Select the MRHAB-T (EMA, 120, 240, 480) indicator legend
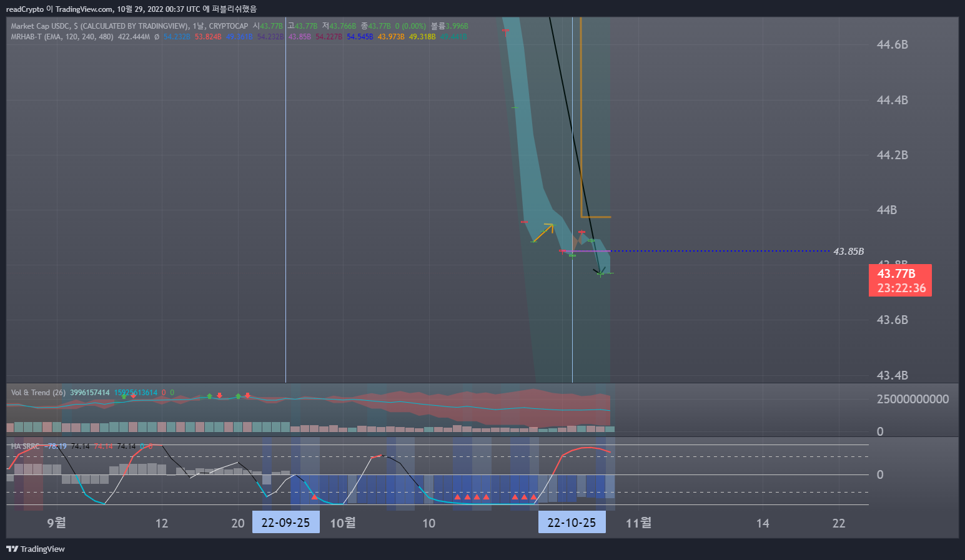This screenshot has width=965, height=560. click(x=62, y=37)
